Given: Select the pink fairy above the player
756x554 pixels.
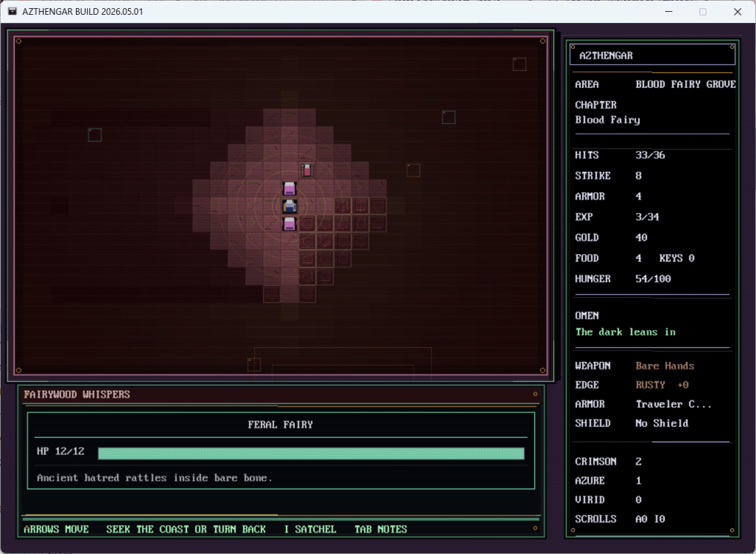Looking at the screenshot, I should pos(290,188).
